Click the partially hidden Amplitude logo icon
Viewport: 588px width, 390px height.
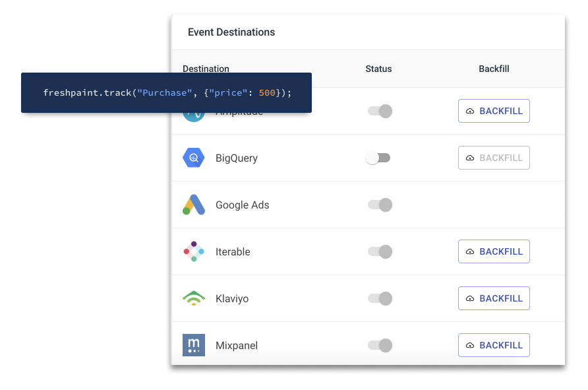(194, 117)
